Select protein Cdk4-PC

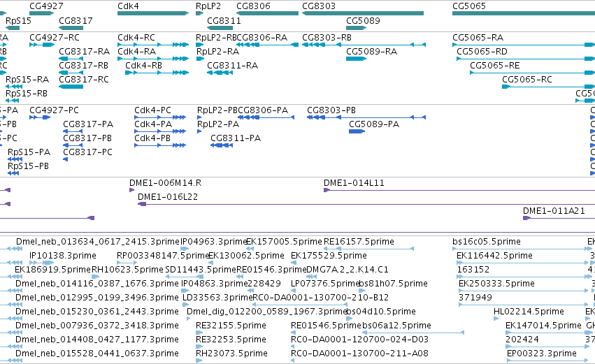coord(152,110)
